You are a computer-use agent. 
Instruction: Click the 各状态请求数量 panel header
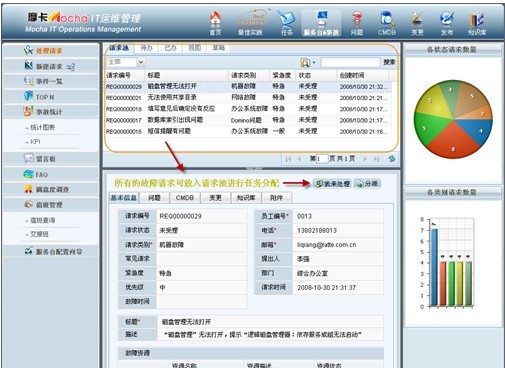[452, 50]
